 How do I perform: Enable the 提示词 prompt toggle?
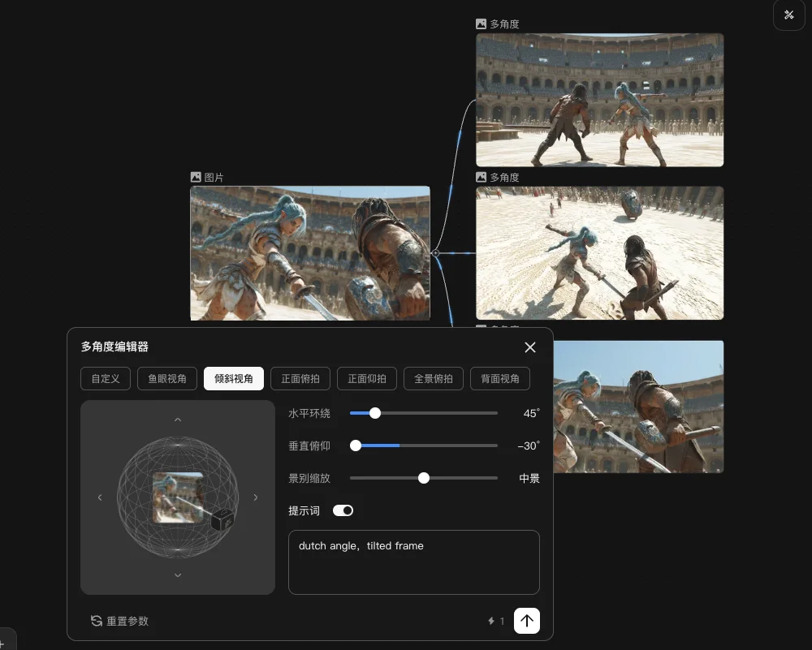(x=343, y=510)
